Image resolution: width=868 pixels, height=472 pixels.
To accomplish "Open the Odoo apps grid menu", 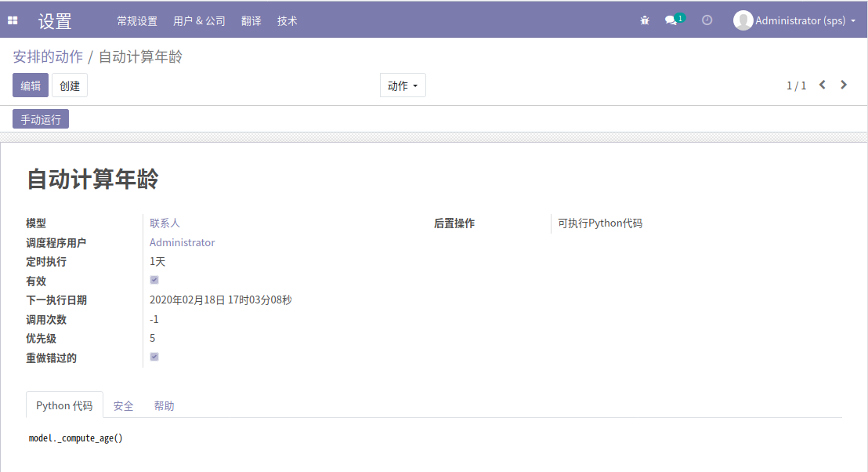I will [12, 20].
